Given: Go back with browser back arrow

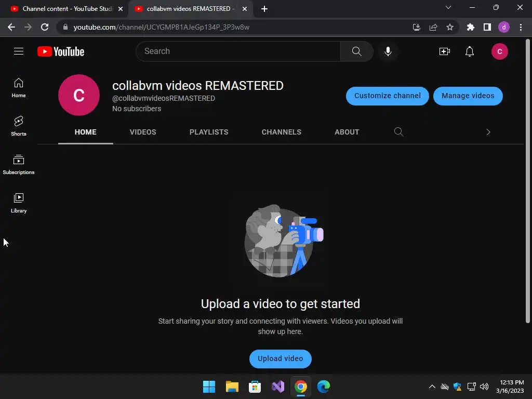Looking at the screenshot, I should point(11,27).
